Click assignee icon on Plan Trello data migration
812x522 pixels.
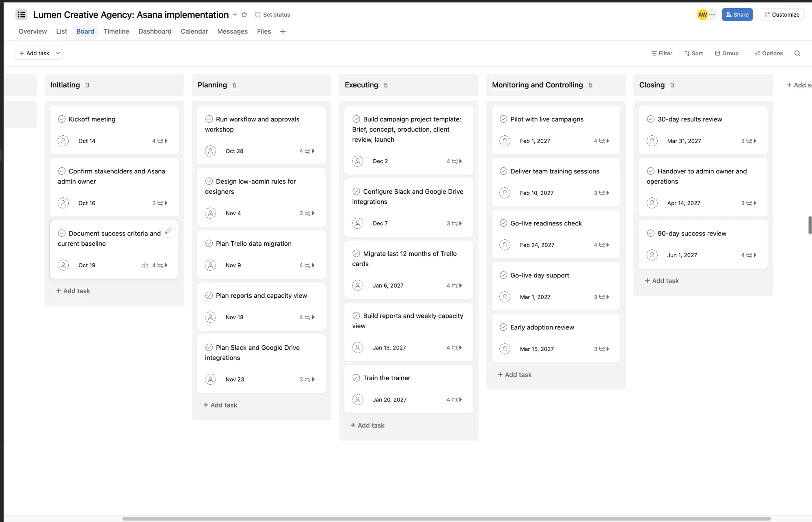[210, 265]
